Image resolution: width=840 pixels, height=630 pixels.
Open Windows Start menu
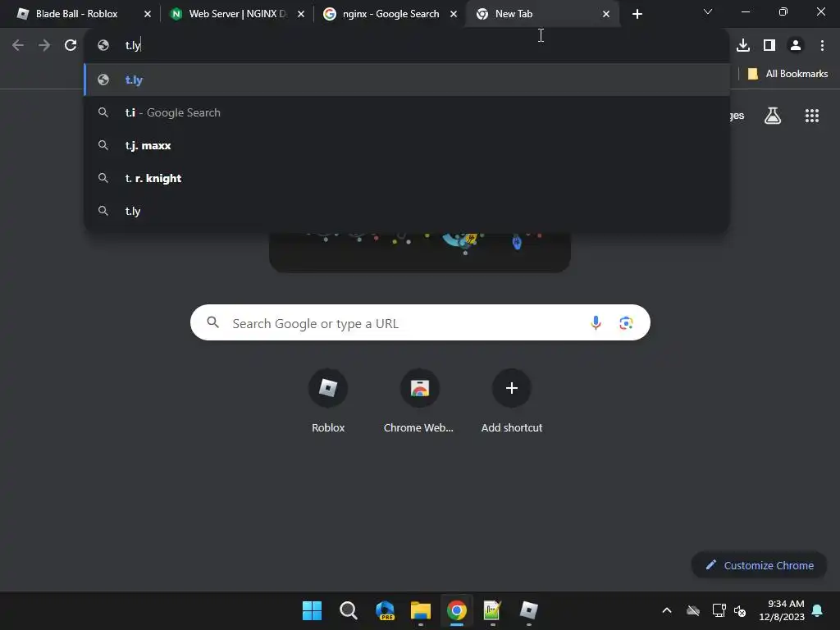[312, 610]
